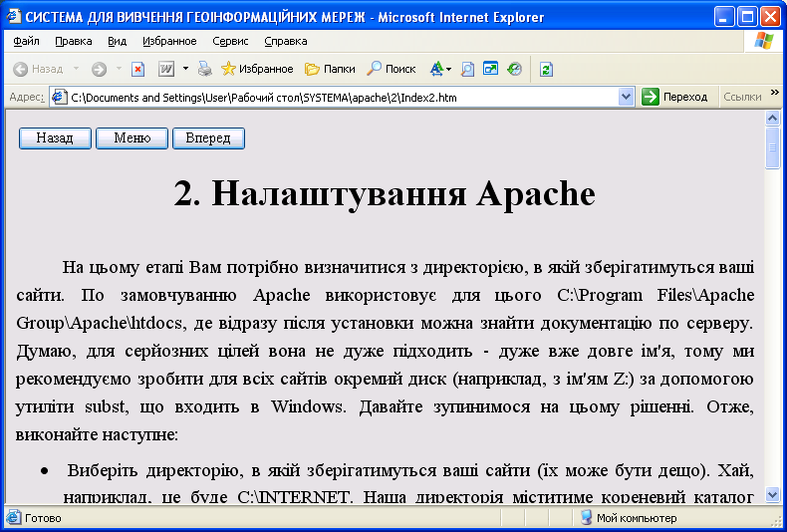Click scrollbar down arrow
The width and height of the screenshot is (787, 532).
772,494
